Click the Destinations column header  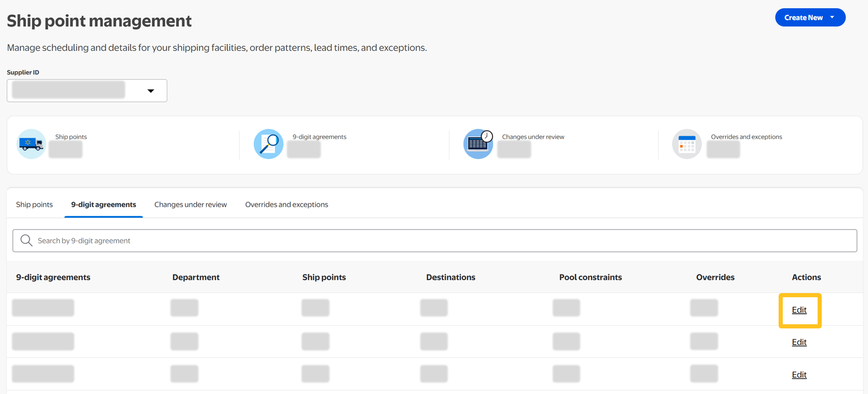click(450, 277)
